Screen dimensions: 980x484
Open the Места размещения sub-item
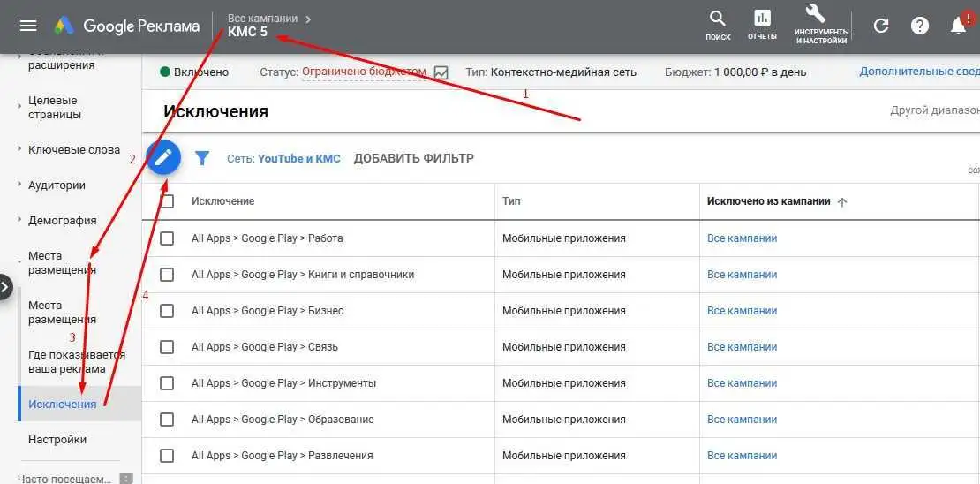pyautogui.click(x=62, y=312)
